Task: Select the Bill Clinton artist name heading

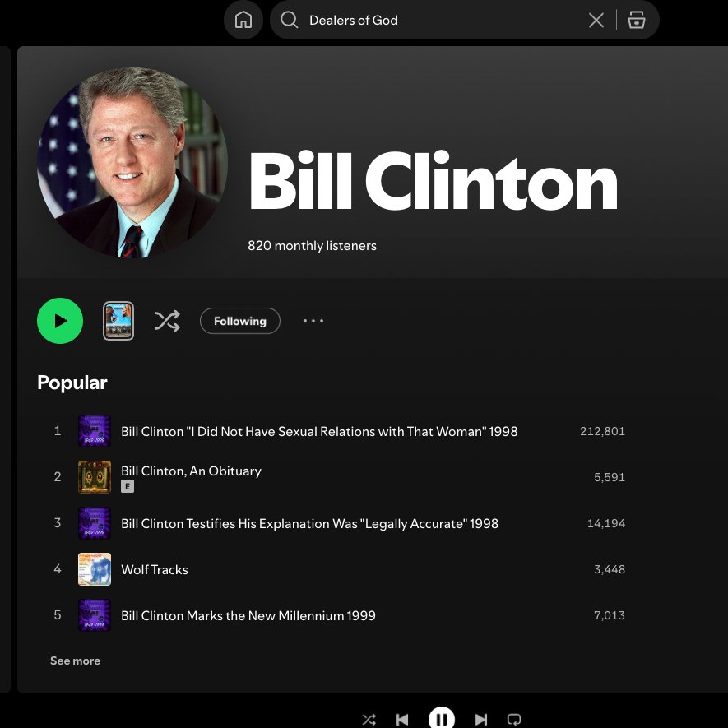Action: coord(434,181)
